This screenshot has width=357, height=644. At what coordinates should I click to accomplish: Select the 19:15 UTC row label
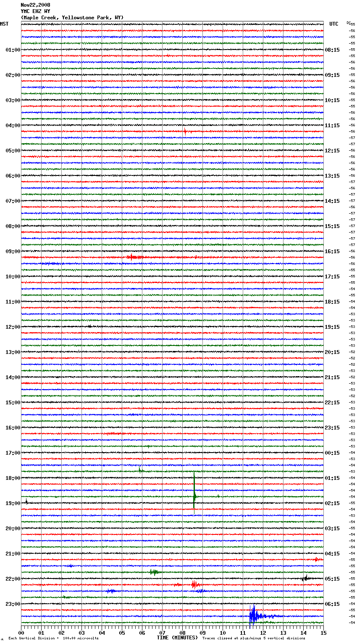pos(332,327)
